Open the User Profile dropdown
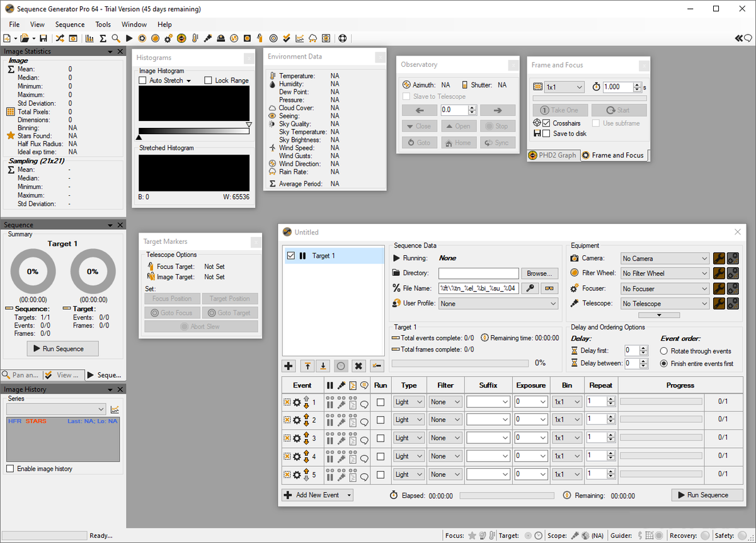Screen dimensions: 756x543 click(x=498, y=303)
